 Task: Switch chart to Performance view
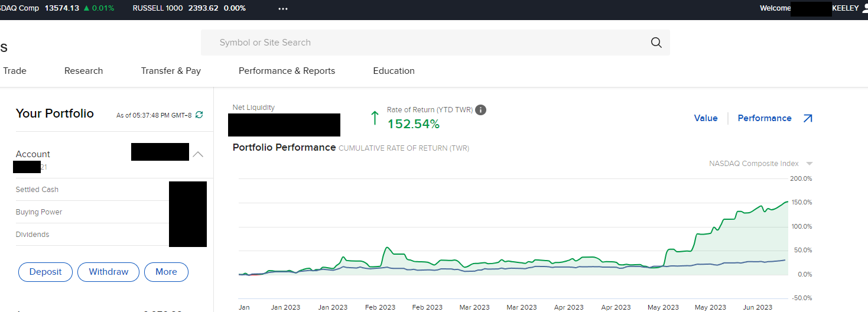[x=764, y=118]
